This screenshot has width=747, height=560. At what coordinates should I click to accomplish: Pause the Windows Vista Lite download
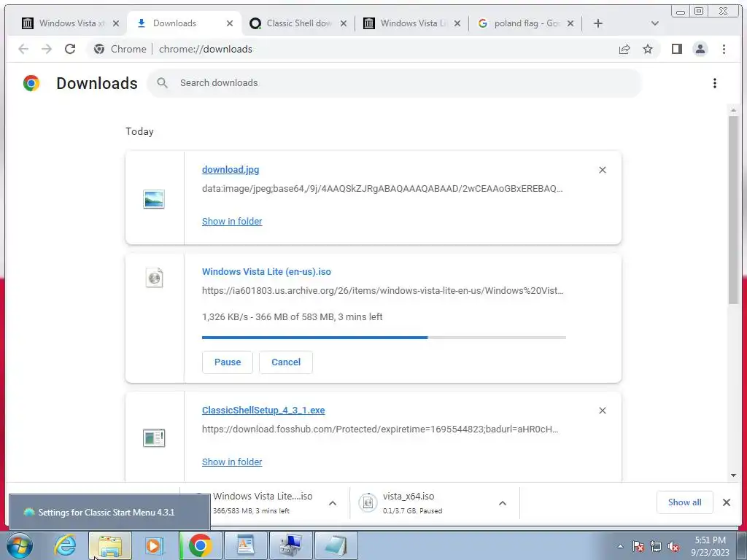(228, 362)
